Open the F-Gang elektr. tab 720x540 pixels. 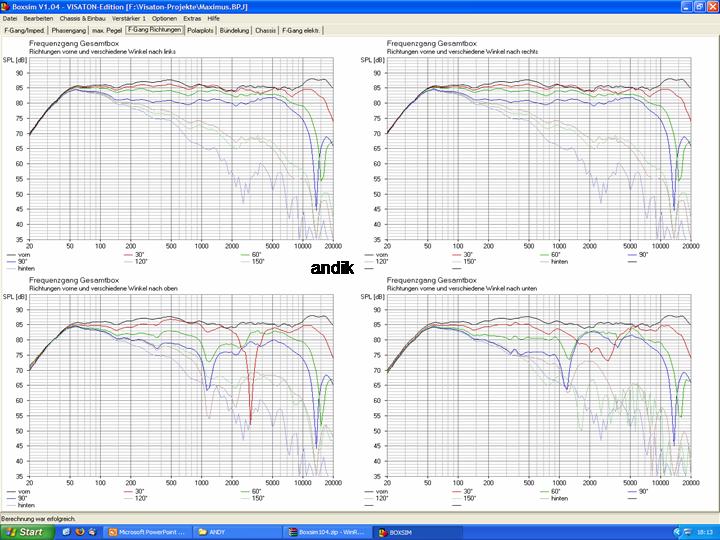click(x=299, y=30)
